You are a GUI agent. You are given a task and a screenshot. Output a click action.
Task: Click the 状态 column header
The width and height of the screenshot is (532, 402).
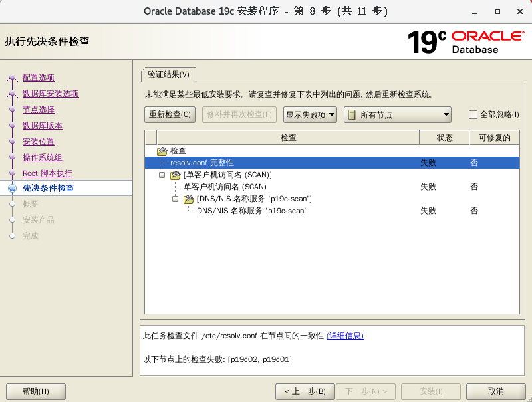point(444,138)
